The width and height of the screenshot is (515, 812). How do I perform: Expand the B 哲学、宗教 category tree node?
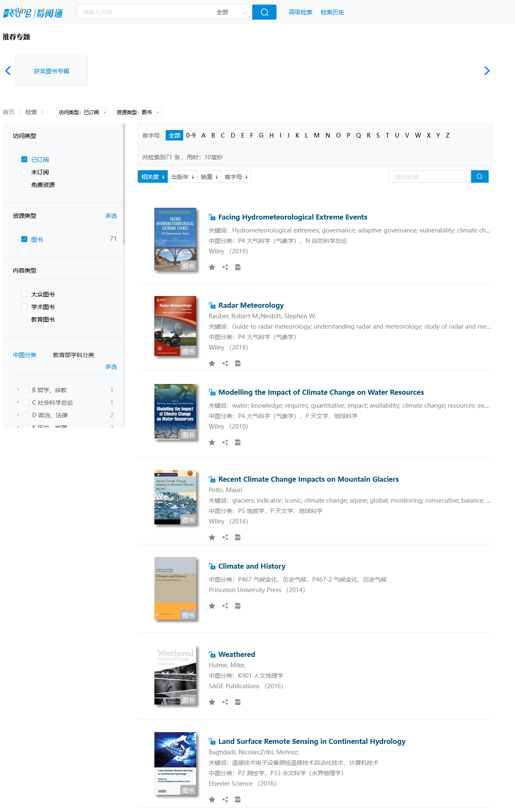18,390
